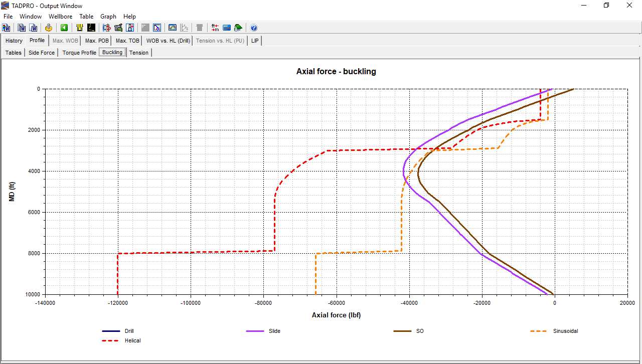Click the black well path toolbar icon
642x364 pixels.
click(x=91, y=28)
